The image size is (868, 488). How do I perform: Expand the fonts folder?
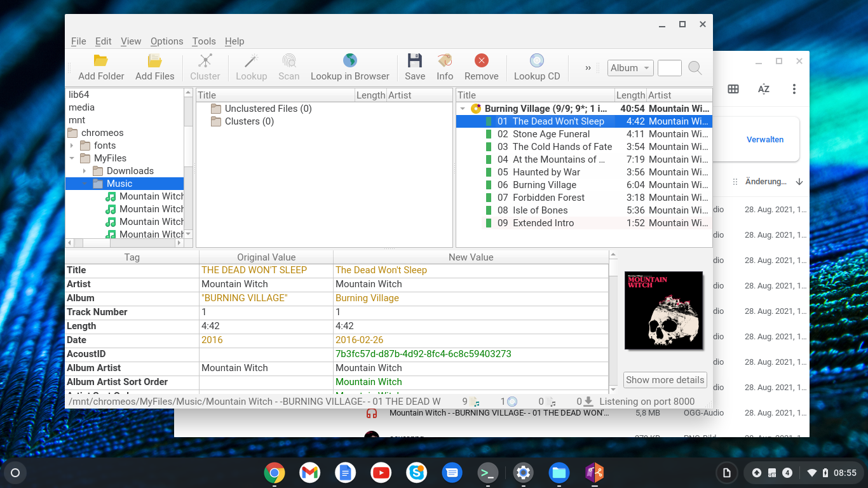(x=72, y=146)
